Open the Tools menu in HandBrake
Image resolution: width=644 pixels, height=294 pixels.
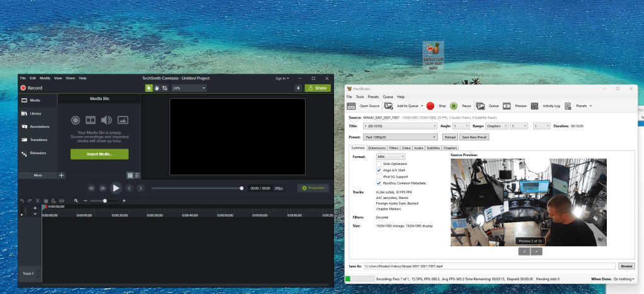pos(360,97)
